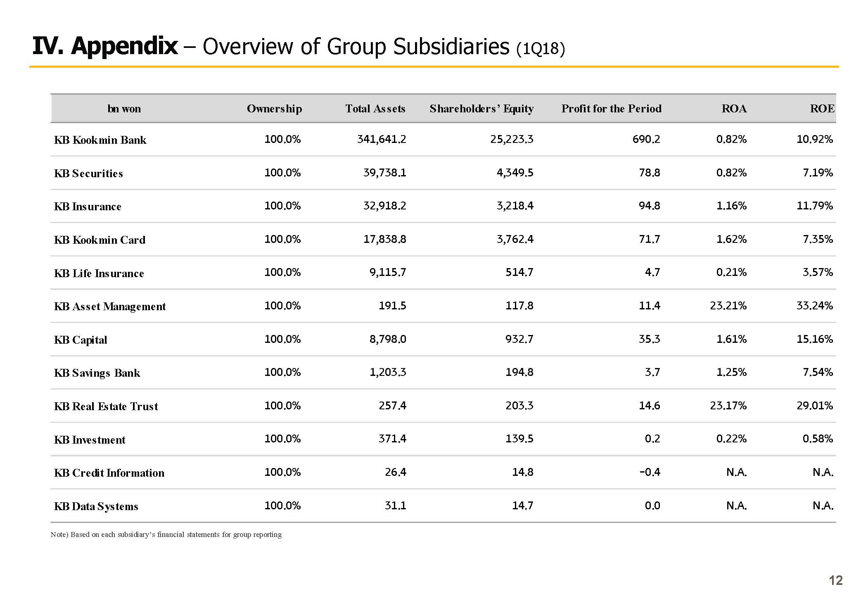Screen dimensions: 868x601
Task: Select the 'KB Savings Bank' row label
Action: click(x=97, y=373)
